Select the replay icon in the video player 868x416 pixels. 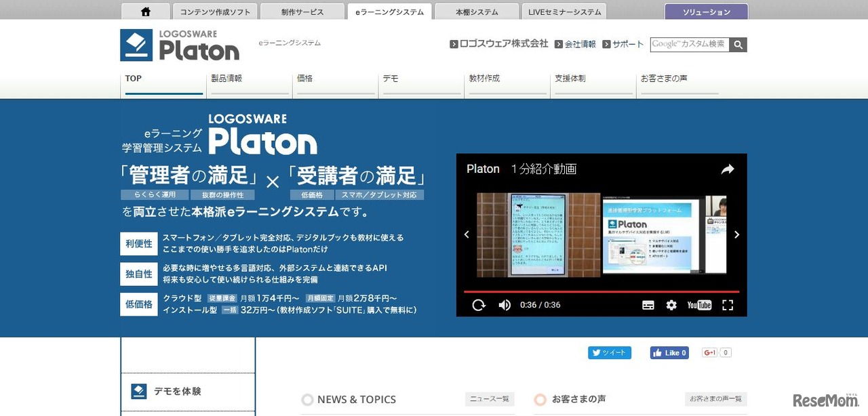[x=479, y=305]
